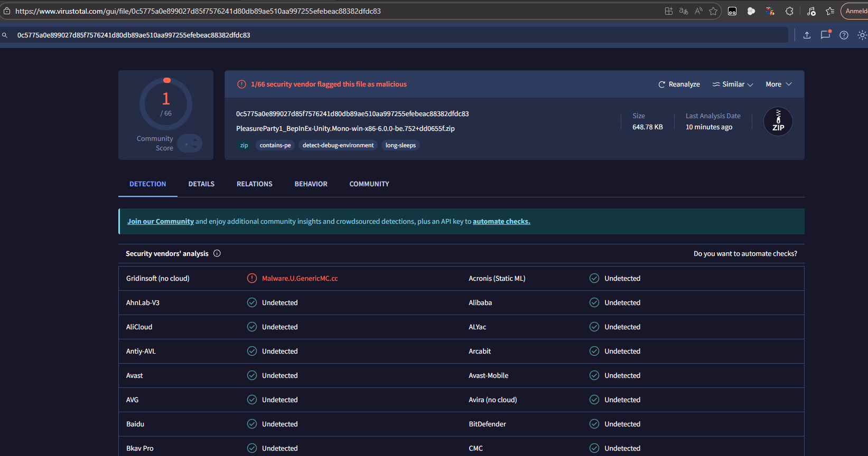Image resolution: width=868 pixels, height=456 pixels.
Task: Click the ZIP file type icon
Action: tap(778, 121)
